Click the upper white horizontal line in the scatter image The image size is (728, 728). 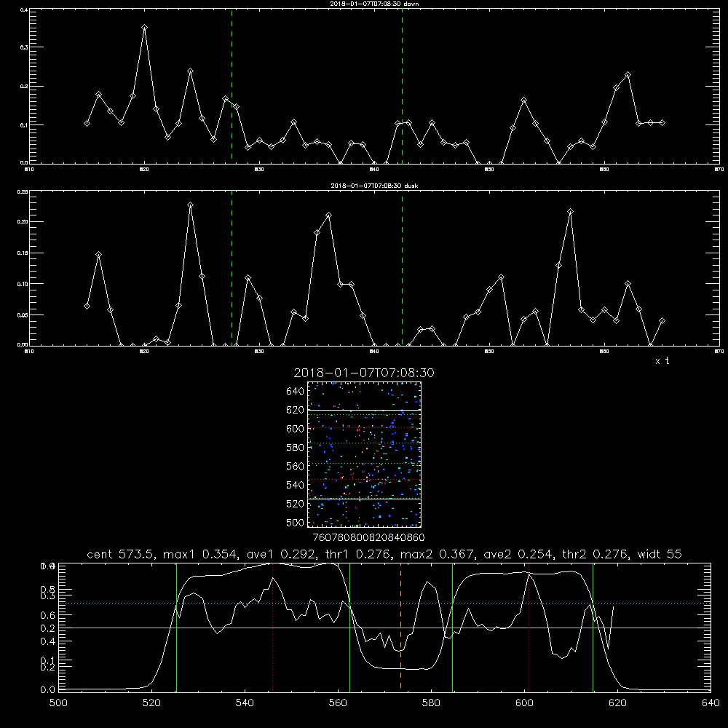365,410
